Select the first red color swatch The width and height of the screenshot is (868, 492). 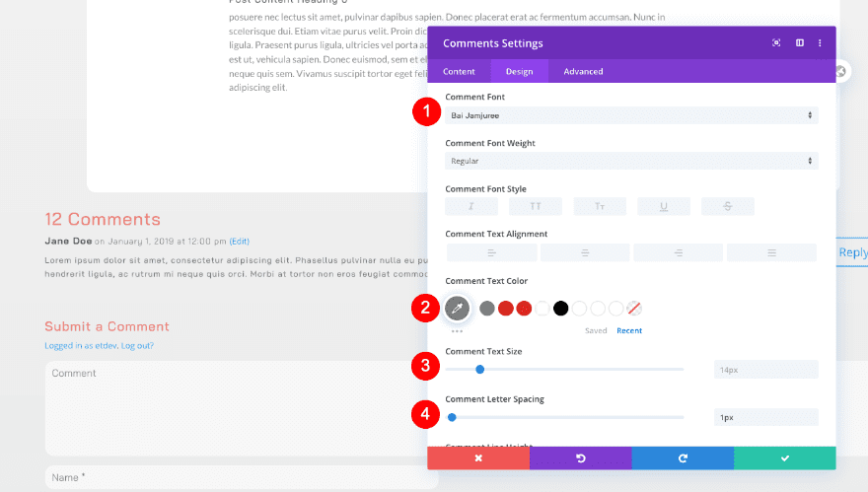pyautogui.click(x=505, y=309)
